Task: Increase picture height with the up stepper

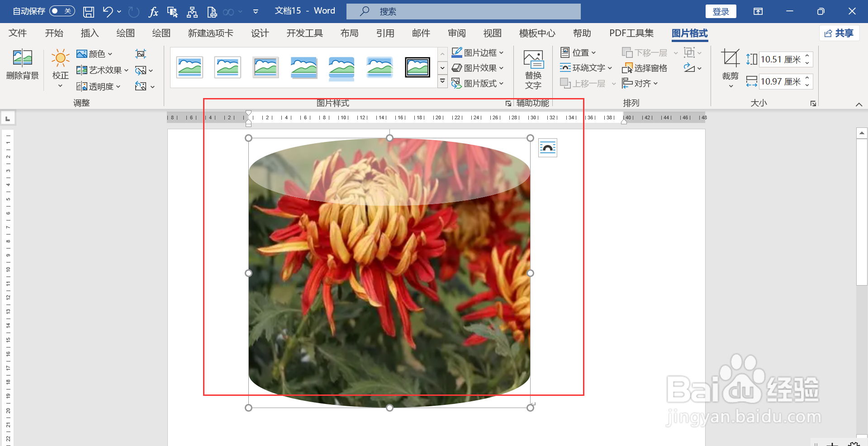Action: [808, 56]
